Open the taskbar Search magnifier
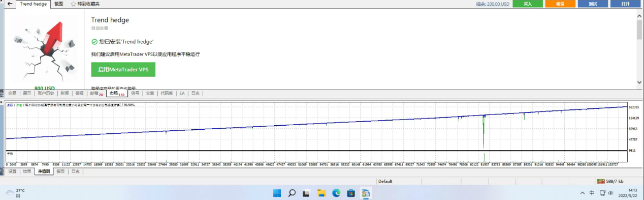 292,193
